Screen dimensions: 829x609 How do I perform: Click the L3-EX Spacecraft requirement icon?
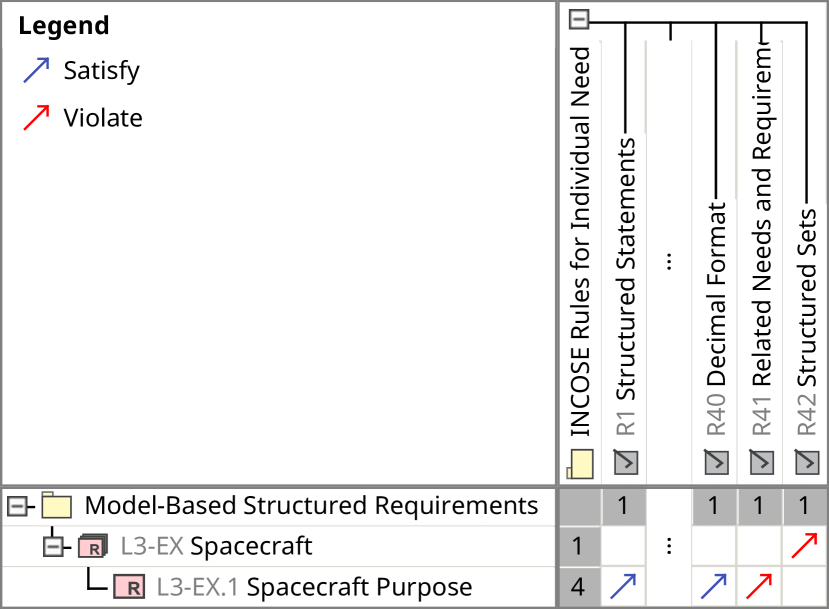click(92, 547)
